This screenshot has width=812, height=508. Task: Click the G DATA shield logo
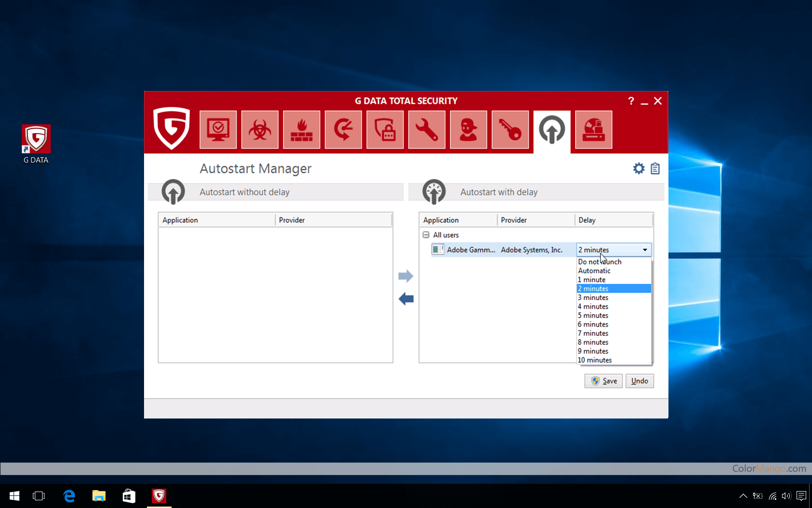(x=172, y=128)
